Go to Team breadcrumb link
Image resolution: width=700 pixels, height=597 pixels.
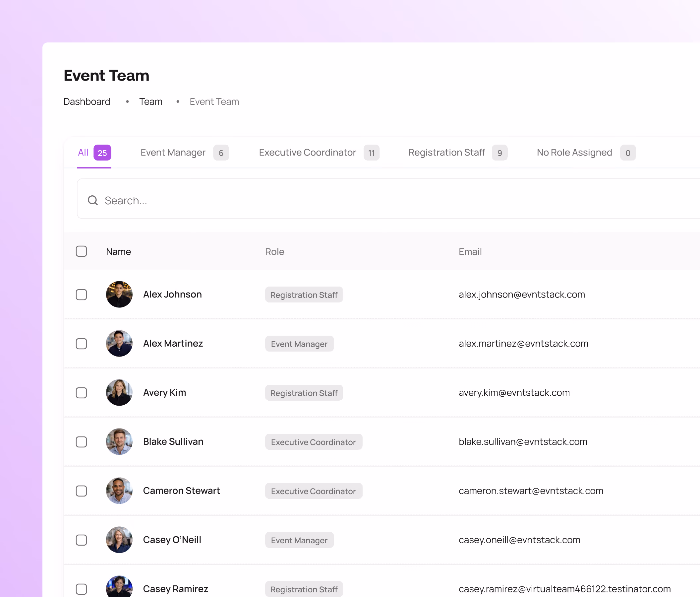pyautogui.click(x=151, y=102)
